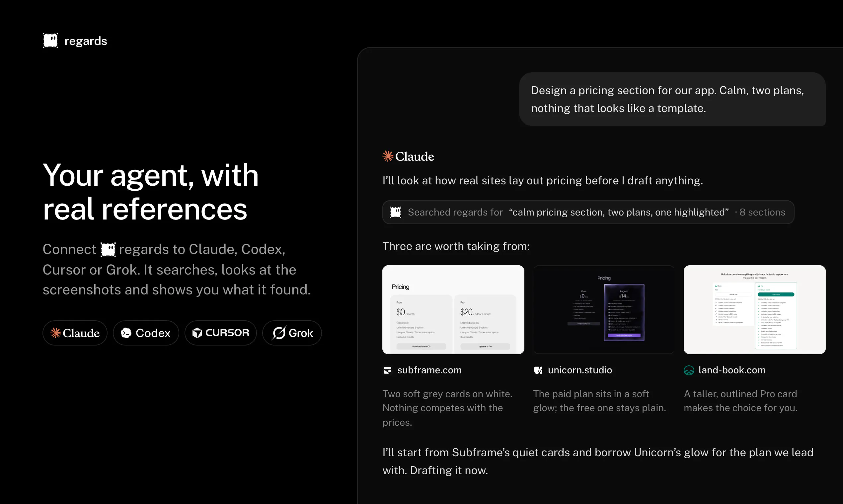Click the subframe.com favicon icon
This screenshot has height=504, width=843.
tap(388, 370)
